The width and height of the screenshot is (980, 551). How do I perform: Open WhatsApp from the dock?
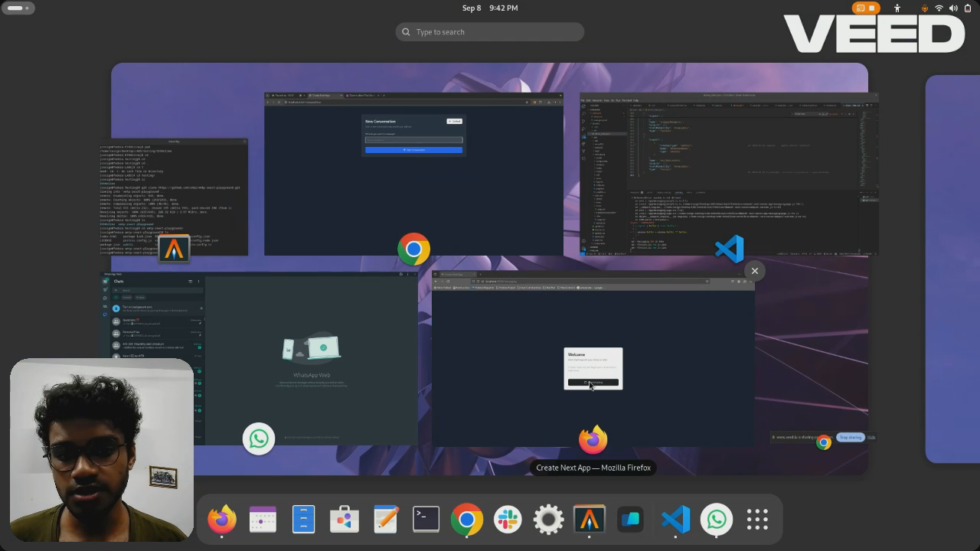click(717, 520)
